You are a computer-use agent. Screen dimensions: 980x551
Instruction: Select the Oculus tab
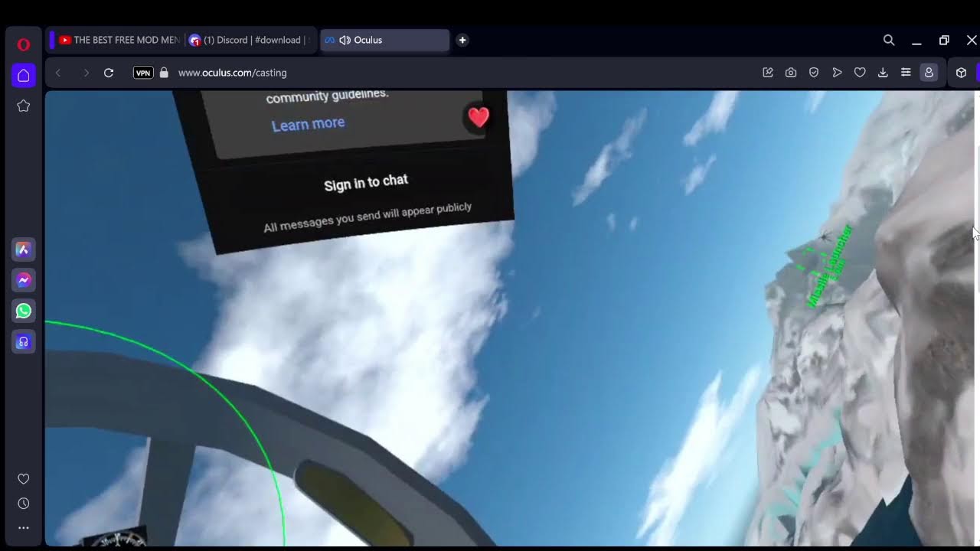tap(384, 40)
